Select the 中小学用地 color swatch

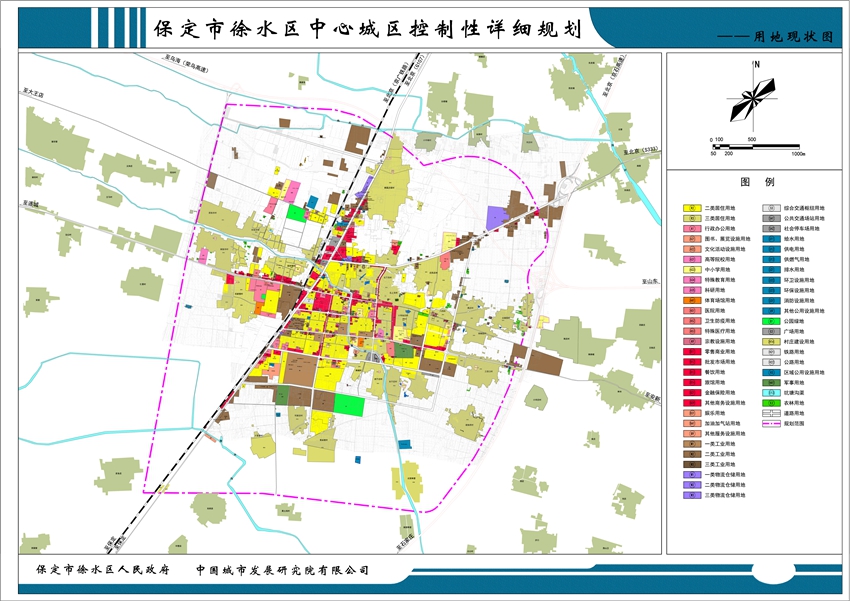coord(691,271)
